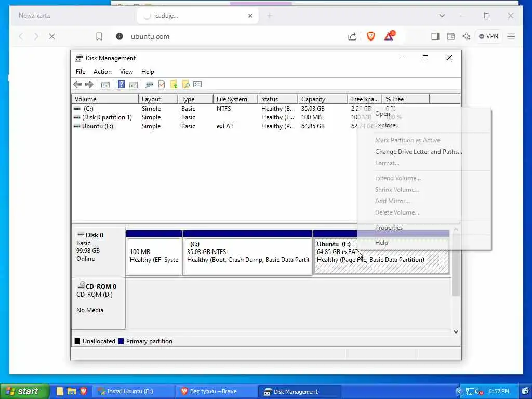Click the Show/Hide Console Tree toolbar icon

(x=105, y=85)
